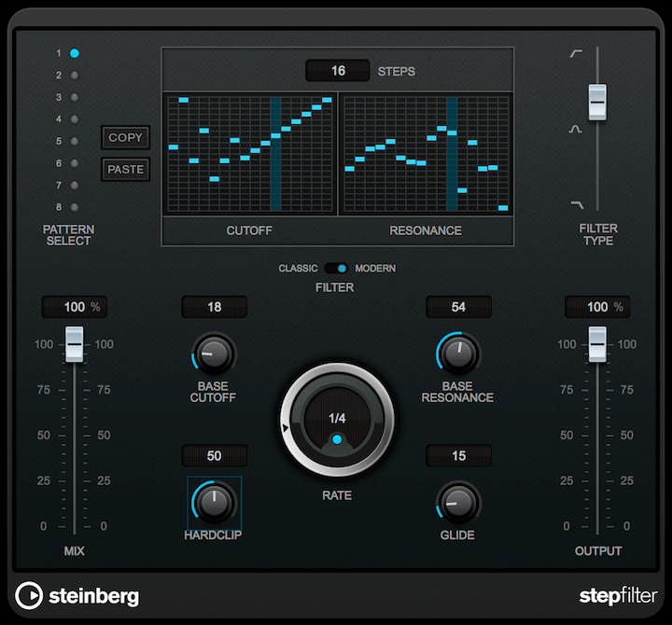Click the RESONANCE grid label
This screenshot has width=672, height=625.
[x=426, y=231]
